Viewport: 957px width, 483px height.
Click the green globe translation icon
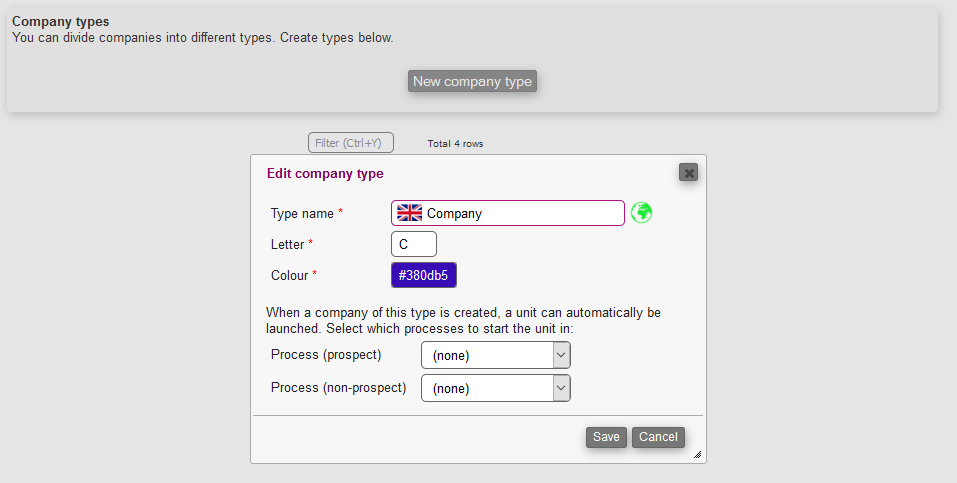pos(641,213)
